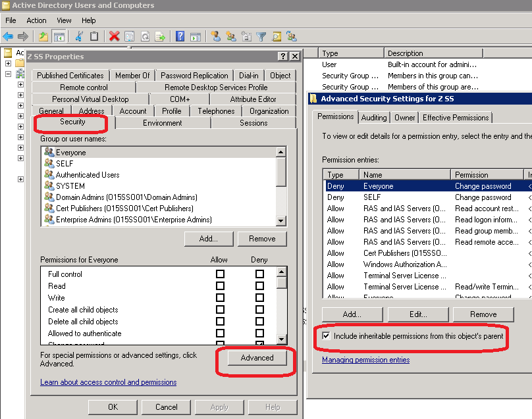Click the Advanced button
Image resolution: width=532 pixels, height=419 pixels.
tap(257, 358)
